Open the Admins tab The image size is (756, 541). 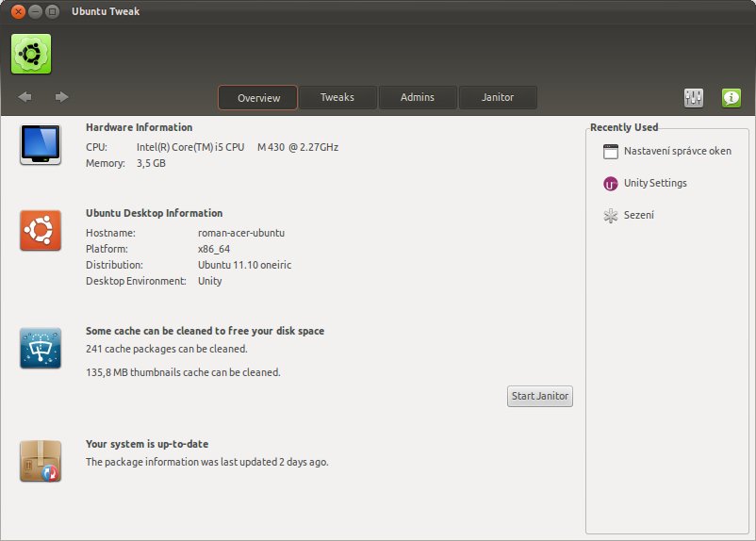click(x=418, y=97)
